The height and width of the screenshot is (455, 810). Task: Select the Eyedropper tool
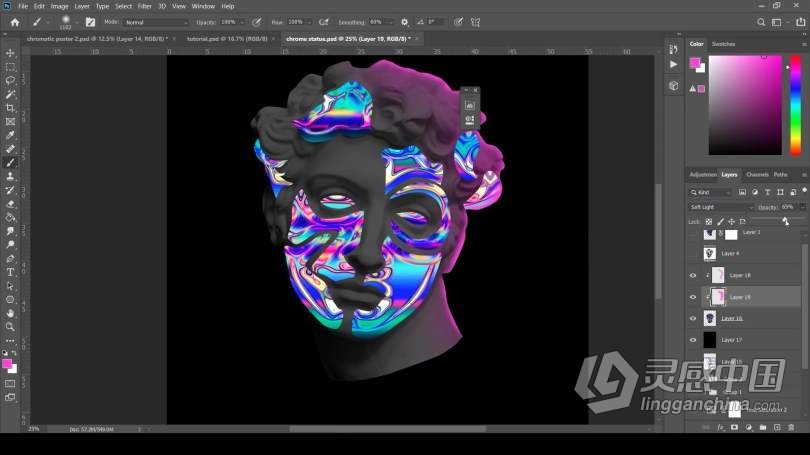(x=10, y=135)
